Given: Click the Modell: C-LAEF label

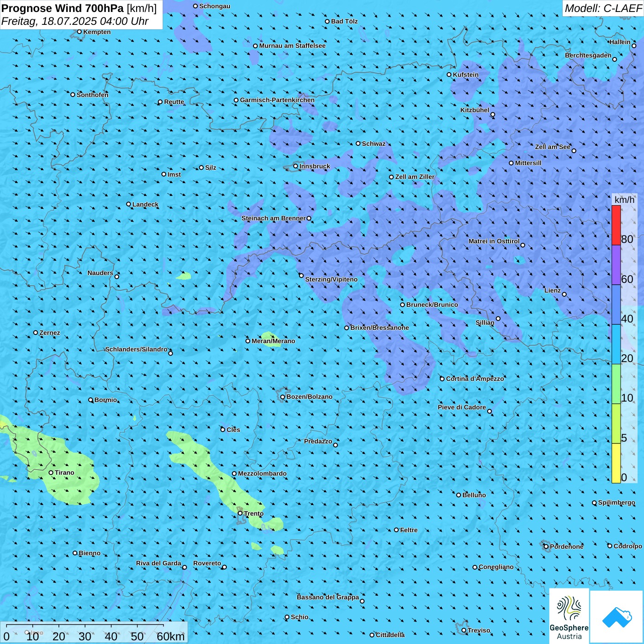Looking at the screenshot, I should (x=603, y=8).
